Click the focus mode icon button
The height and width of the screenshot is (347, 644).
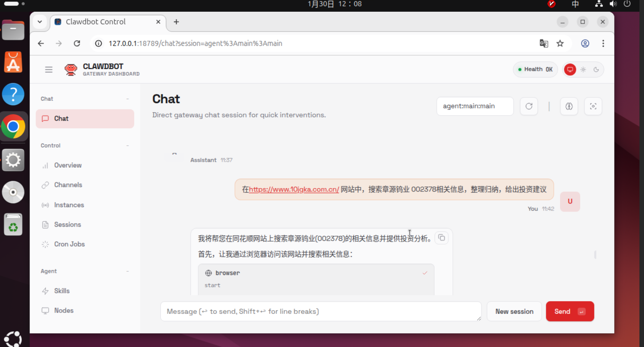point(593,106)
